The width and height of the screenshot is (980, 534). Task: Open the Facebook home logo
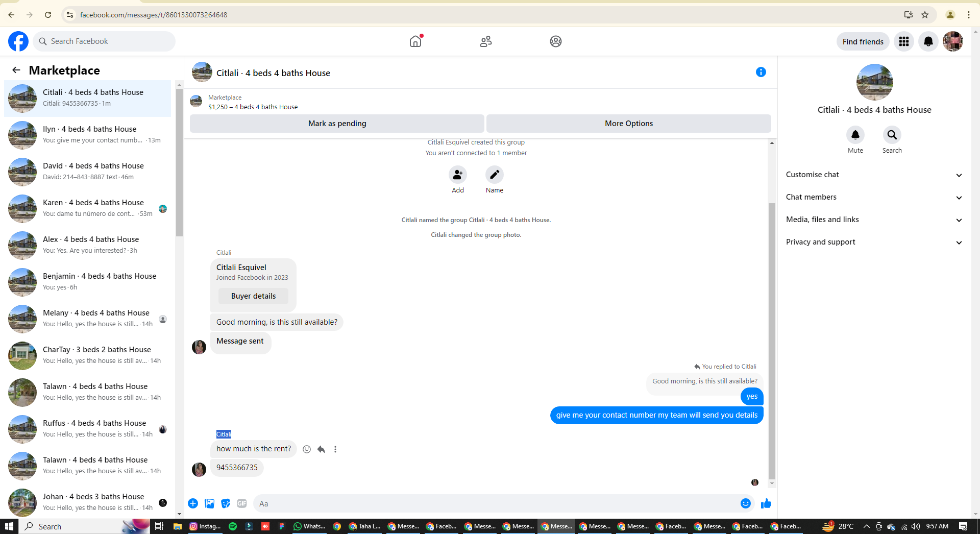18,41
